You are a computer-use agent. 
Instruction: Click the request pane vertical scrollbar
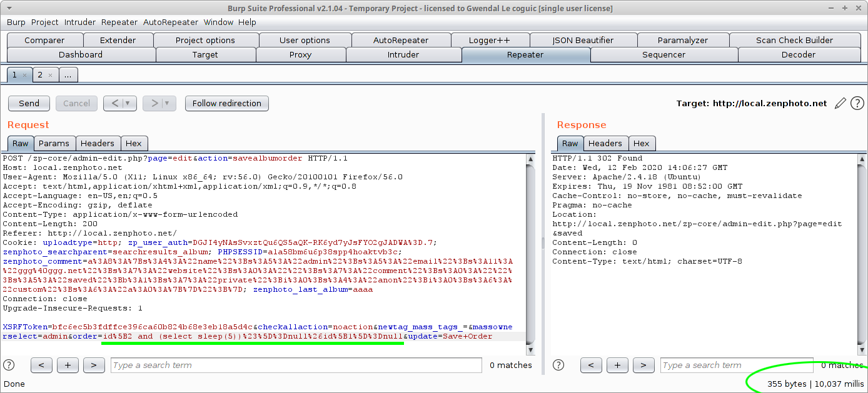click(531, 255)
